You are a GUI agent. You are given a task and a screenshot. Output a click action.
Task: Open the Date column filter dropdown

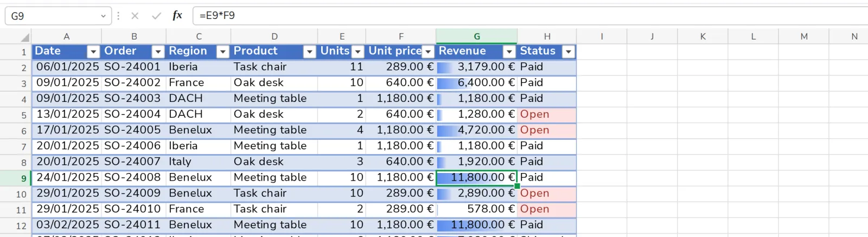click(x=93, y=52)
